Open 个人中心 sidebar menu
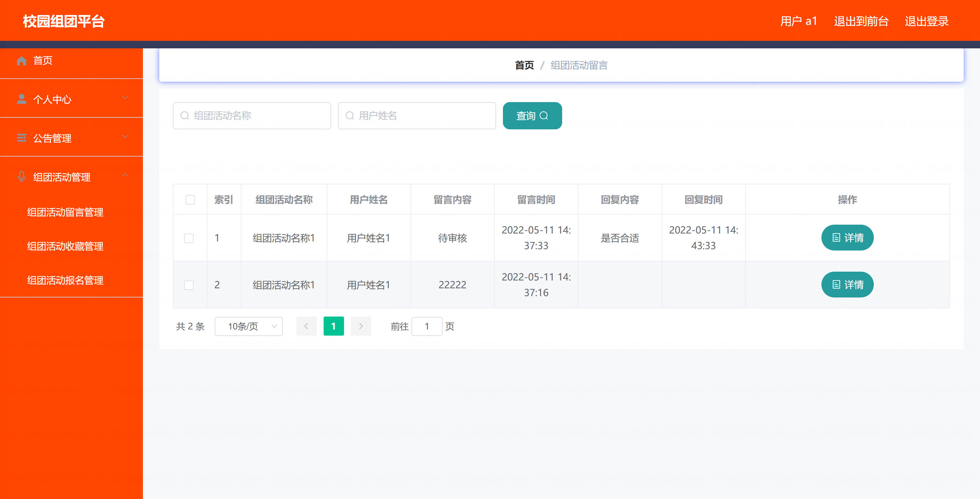Viewport: 980px width, 499px height. 71,99
